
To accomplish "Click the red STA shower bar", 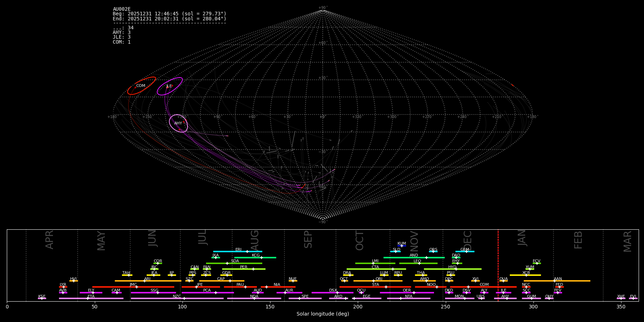I will pos(375,287).
